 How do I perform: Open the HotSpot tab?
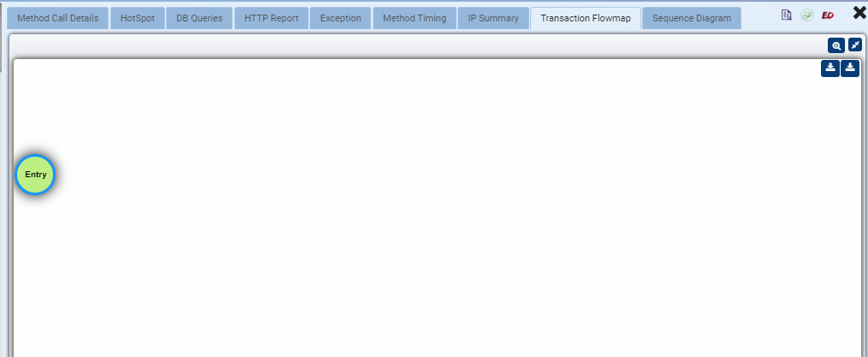click(x=138, y=18)
